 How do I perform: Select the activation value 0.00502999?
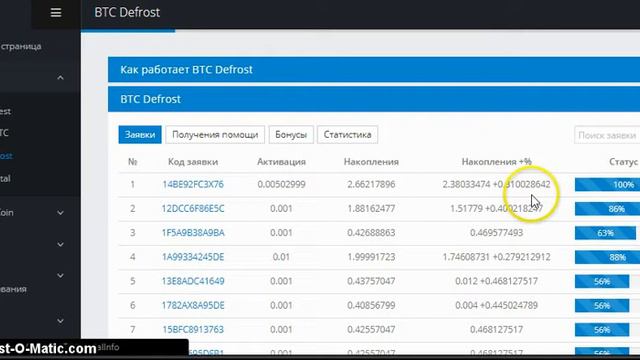[x=281, y=184]
